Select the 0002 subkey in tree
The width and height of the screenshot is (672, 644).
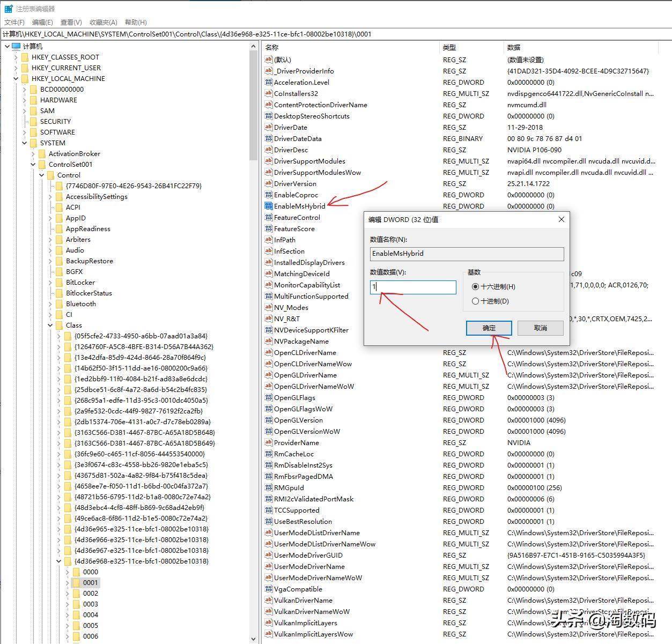91,593
